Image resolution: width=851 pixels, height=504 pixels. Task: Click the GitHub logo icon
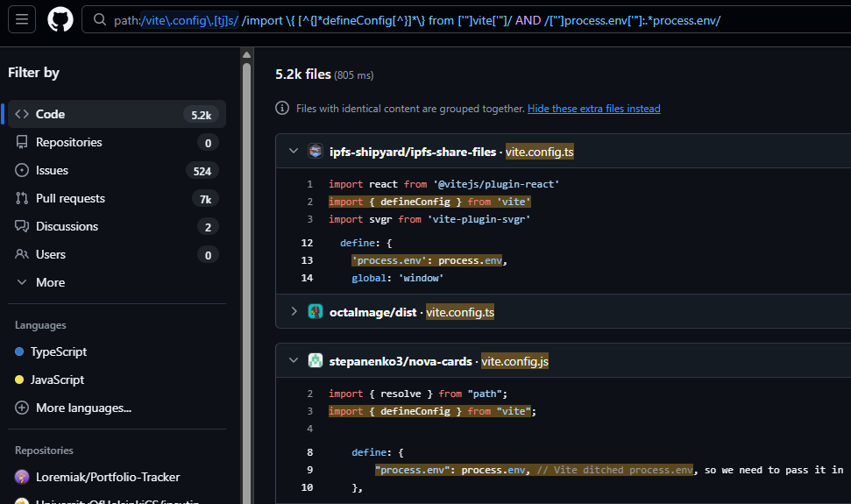[60, 20]
